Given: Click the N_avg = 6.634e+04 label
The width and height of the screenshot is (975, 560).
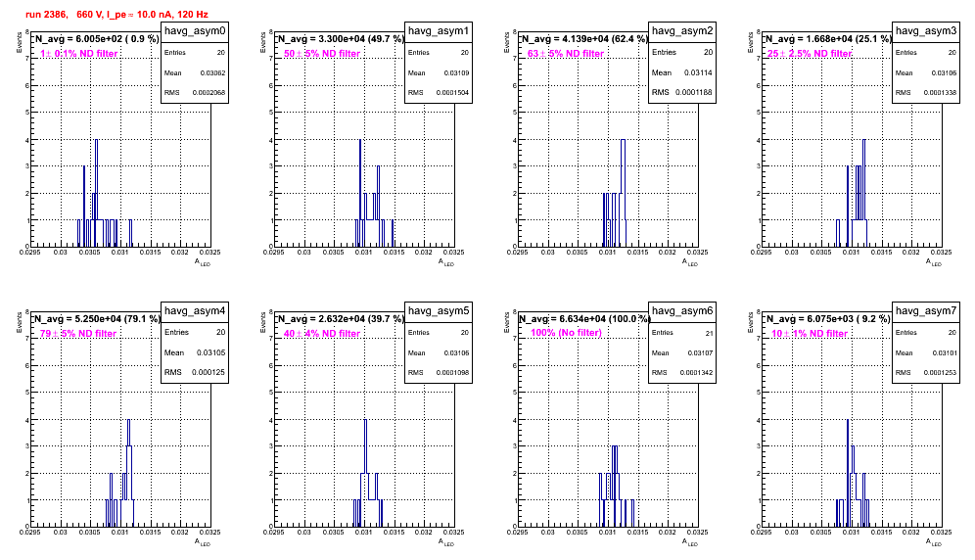Looking at the screenshot, I should coord(584,318).
